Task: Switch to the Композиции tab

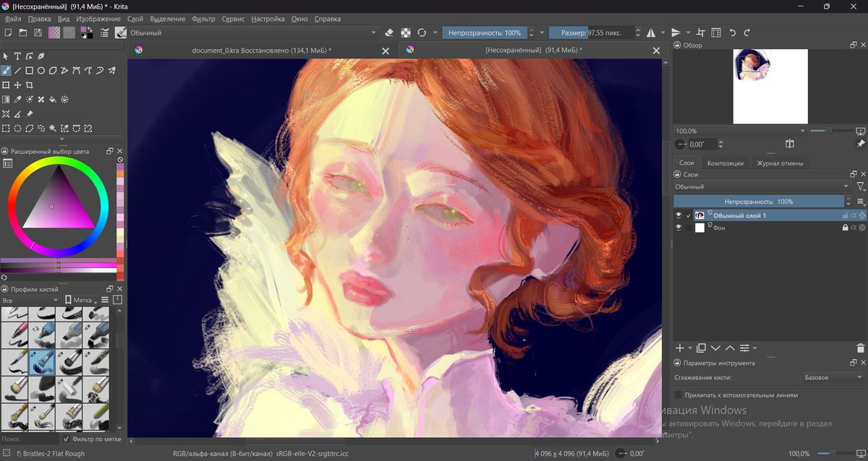Action: [x=725, y=163]
